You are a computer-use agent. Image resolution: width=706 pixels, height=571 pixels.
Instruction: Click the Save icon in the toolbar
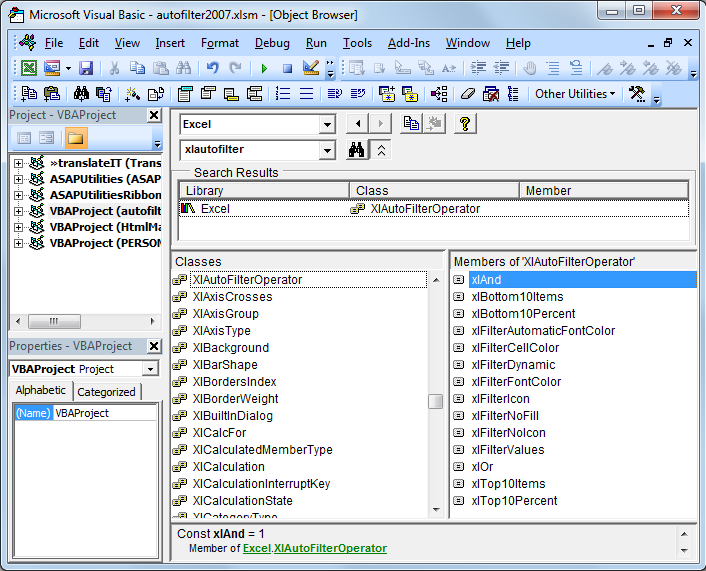86,68
